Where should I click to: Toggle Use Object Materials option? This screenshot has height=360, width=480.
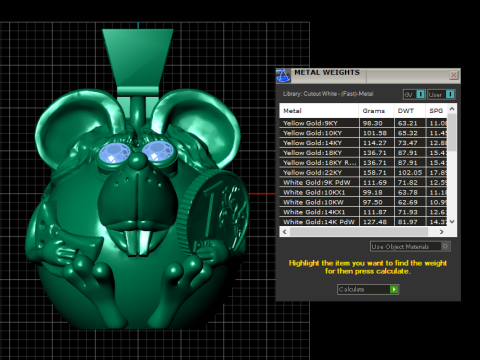[410, 247]
